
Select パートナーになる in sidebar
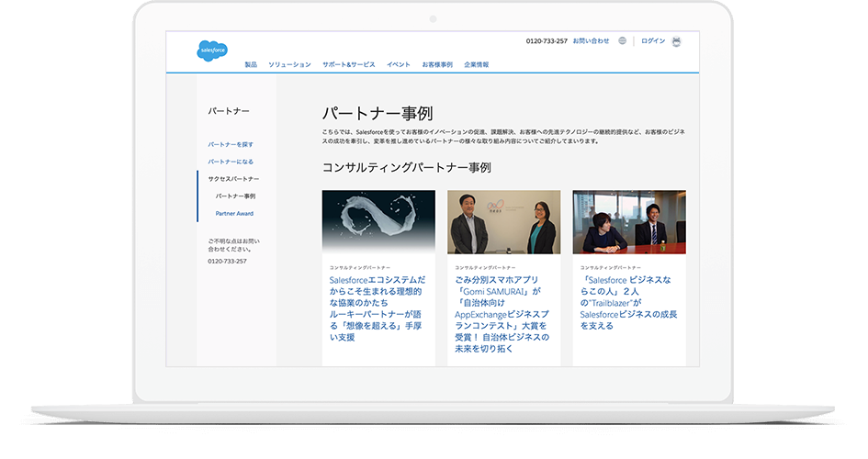[x=231, y=162]
